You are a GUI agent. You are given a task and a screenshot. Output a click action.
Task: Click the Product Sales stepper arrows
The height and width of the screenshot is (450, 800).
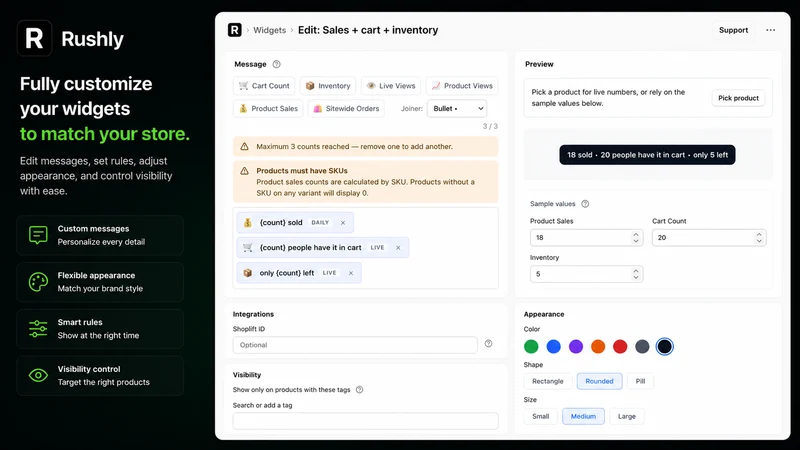(636, 238)
